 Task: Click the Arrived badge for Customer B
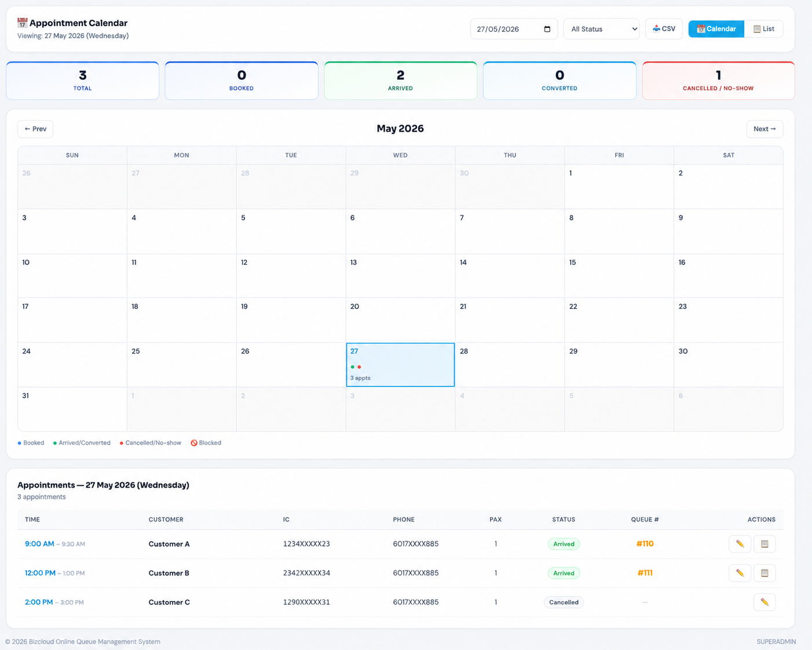coord(564,573)
